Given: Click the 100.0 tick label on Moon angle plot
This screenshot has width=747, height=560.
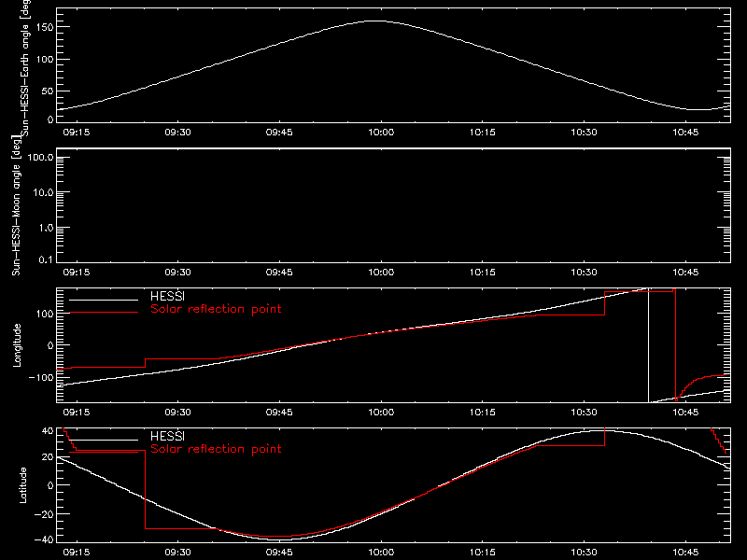Looking at the screenshot, I should (x=40, y=157).
